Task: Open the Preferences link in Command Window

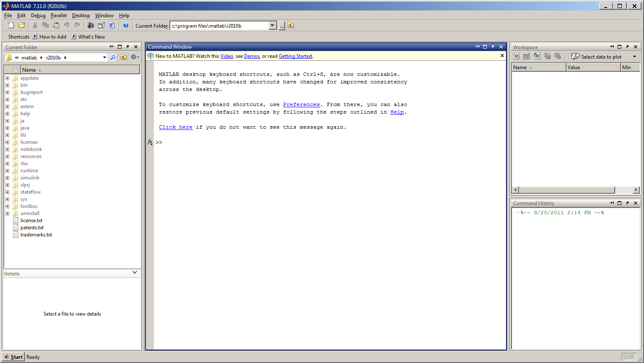Action: pyautogui.click(x=301, y=104)
